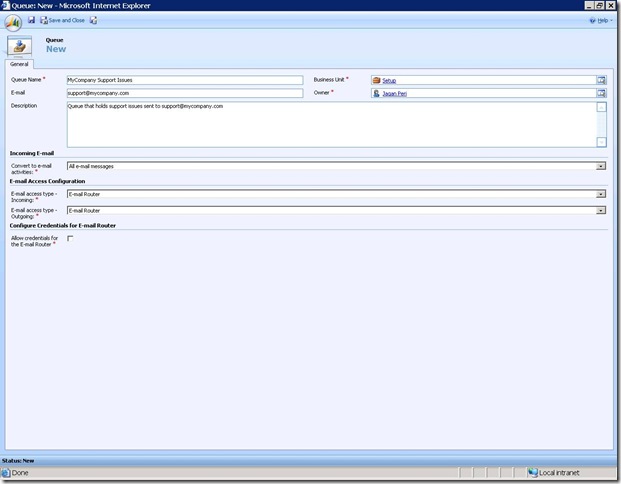Viewport: 621px width, 484px height.
Task: Enable Allow credentials for E-mail Router checkbox
Action: (70, 239)
